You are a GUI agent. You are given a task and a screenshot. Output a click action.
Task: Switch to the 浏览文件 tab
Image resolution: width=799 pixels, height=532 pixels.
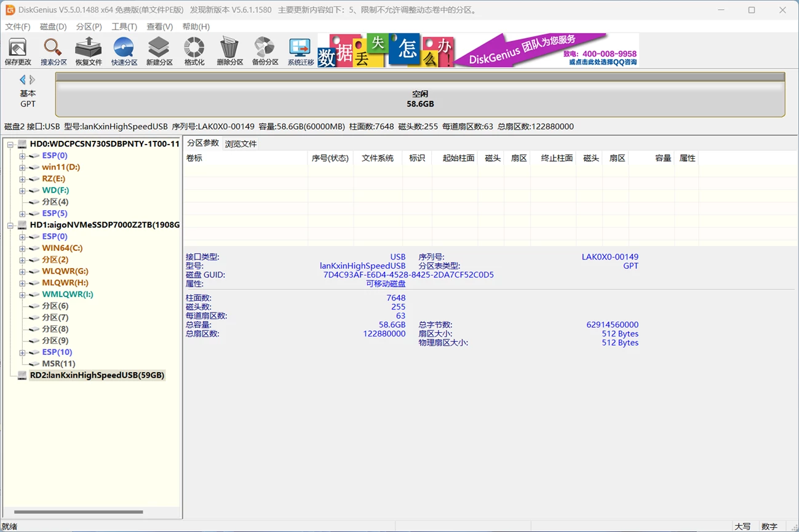(240, 144)
